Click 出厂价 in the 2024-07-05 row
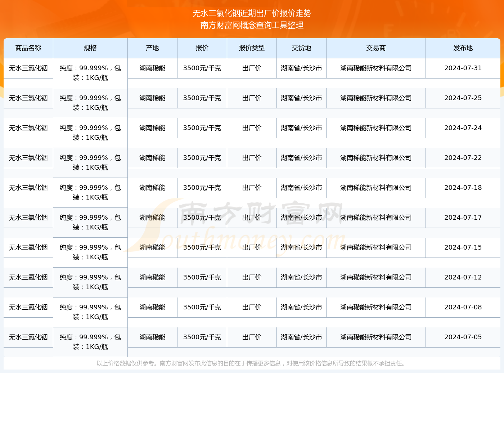This screenshot has width=504, height=434. point(252,337)
